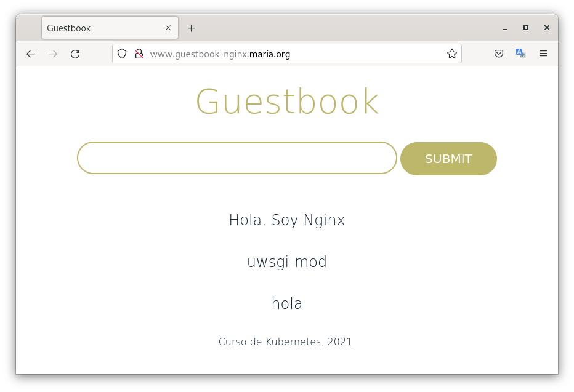The image size is (574, 392).
Task: Click the Guestbook page heading
Action: pyautogui.click(x=287, y=102)
